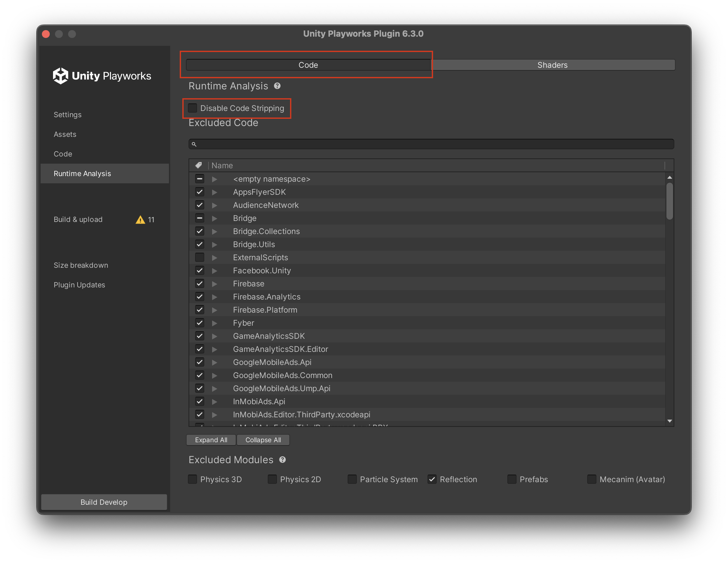This screenshot has width=728, height=563.
Task: Enable the Particle System checkbox
Action: point(352,479)
